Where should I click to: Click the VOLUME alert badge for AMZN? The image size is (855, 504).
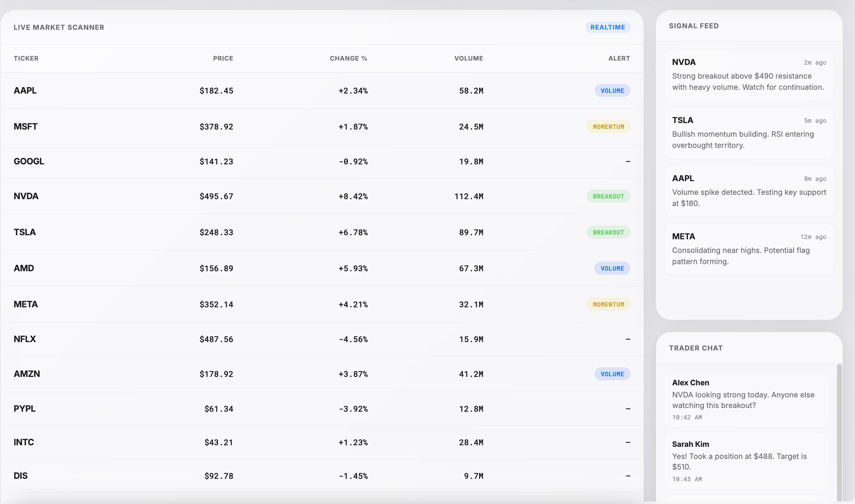coord(612,374)
